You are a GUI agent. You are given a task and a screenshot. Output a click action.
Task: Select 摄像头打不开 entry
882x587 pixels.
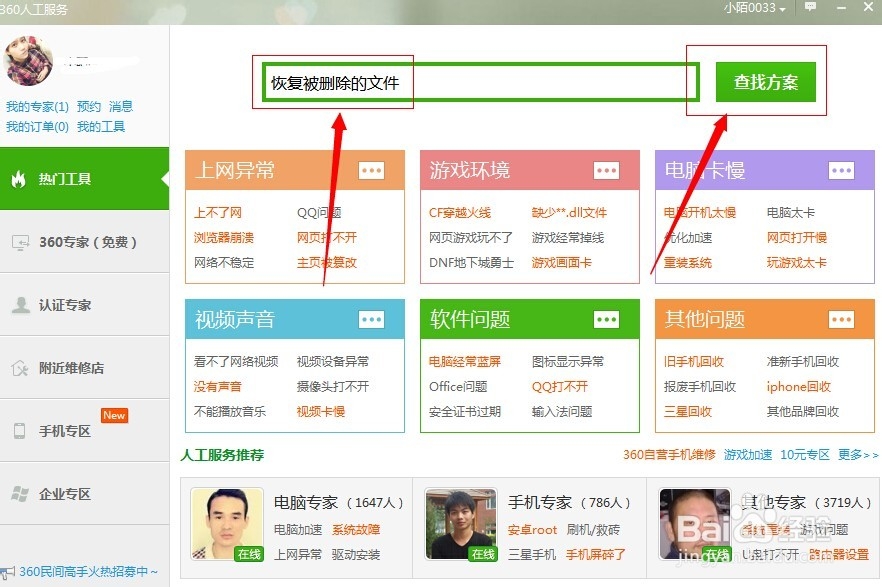pyautogui.click(x=332, y=386)
